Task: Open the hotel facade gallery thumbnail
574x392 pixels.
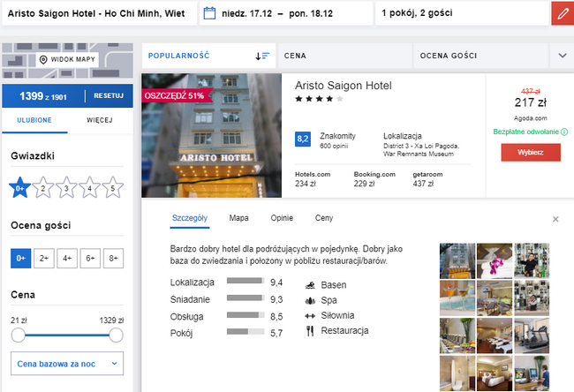Action: [457, 261]
